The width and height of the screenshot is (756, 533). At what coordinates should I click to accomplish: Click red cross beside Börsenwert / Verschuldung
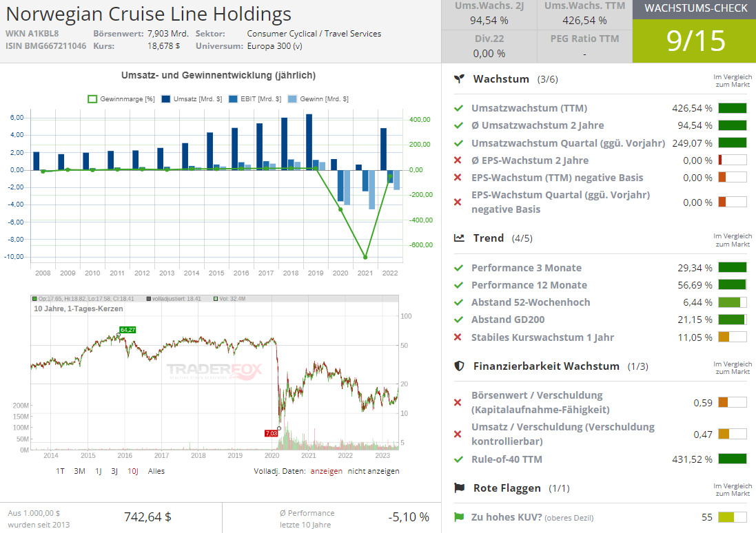pos(458,402)
